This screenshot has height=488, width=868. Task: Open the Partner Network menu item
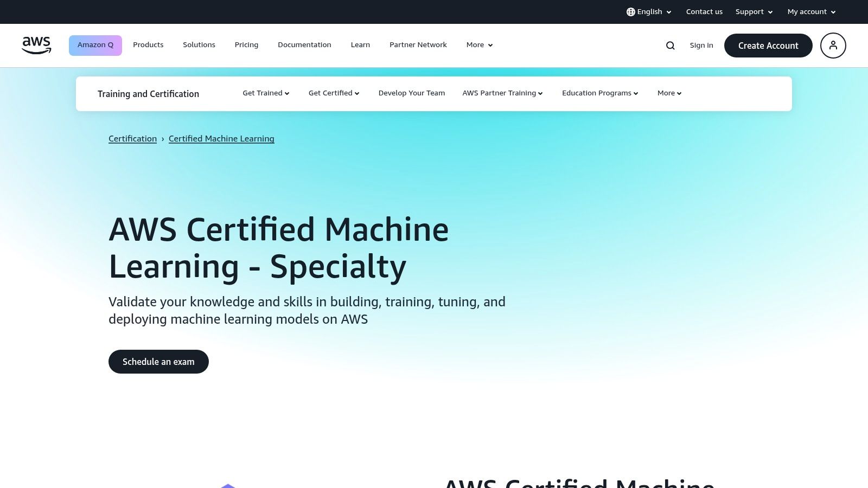(x=418, y=45)
